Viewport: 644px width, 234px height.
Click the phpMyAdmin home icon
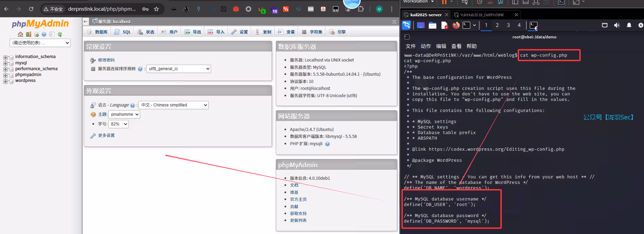20,34
